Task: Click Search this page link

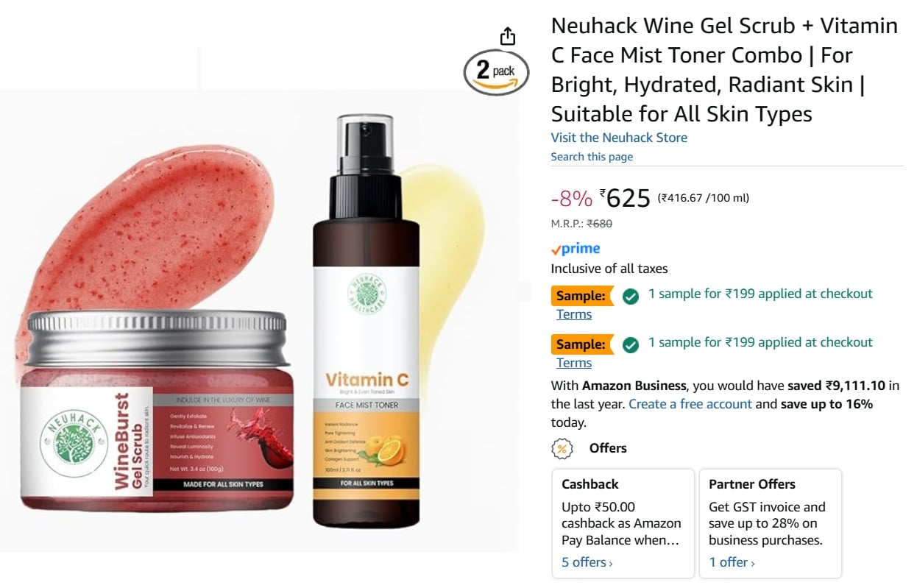Action: (x=592, y=157)
